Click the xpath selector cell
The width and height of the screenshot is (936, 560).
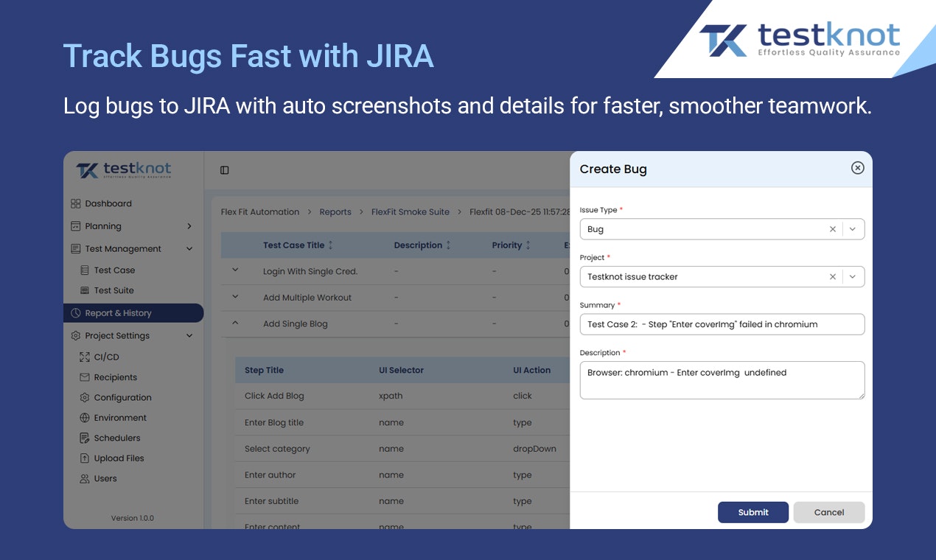click(391, 396)
